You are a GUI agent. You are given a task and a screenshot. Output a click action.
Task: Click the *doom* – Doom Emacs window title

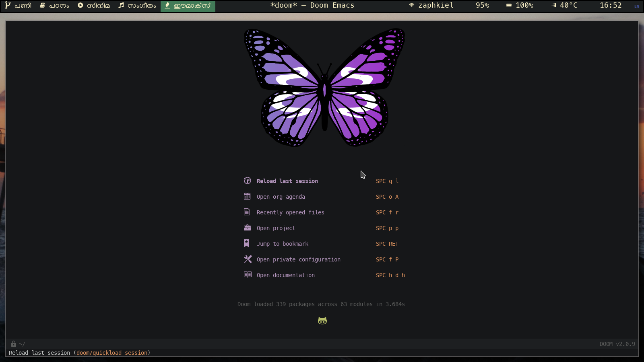[312, 5]
